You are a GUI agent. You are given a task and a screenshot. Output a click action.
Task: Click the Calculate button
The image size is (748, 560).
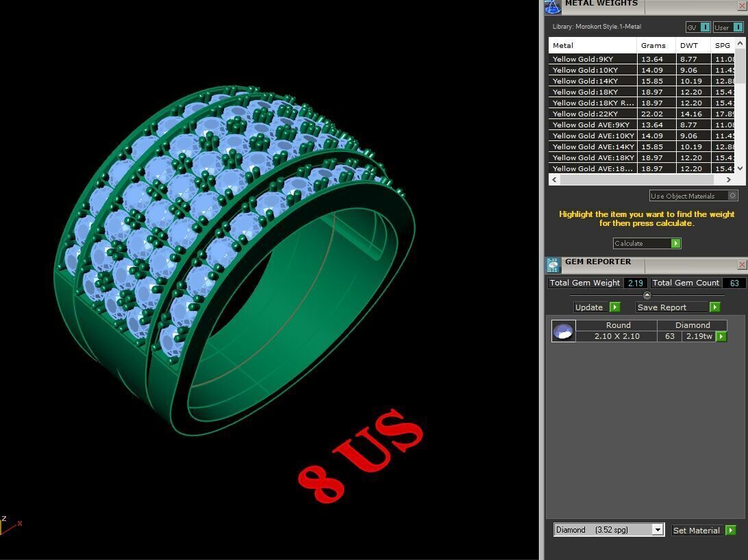click(x=647, y=244)
